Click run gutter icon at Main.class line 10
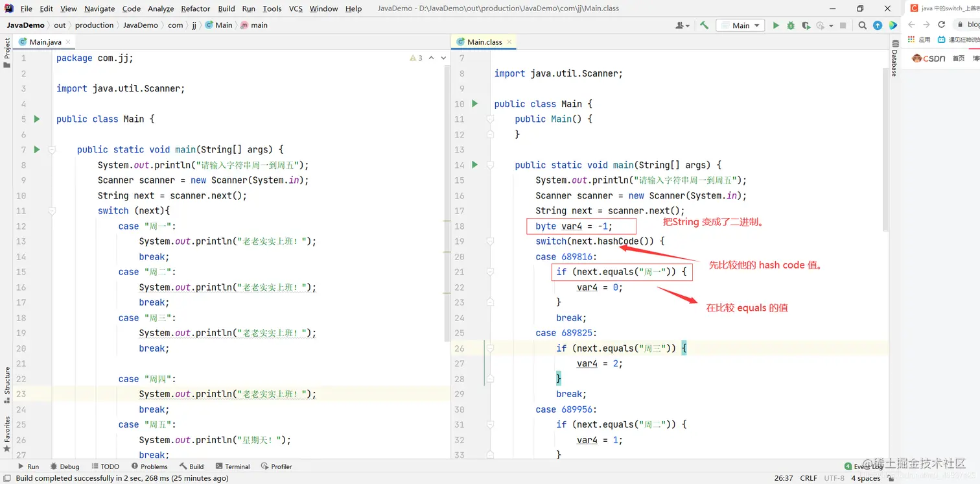The height and width of the screenshot is (484, 980). click(x=475, y=103)
